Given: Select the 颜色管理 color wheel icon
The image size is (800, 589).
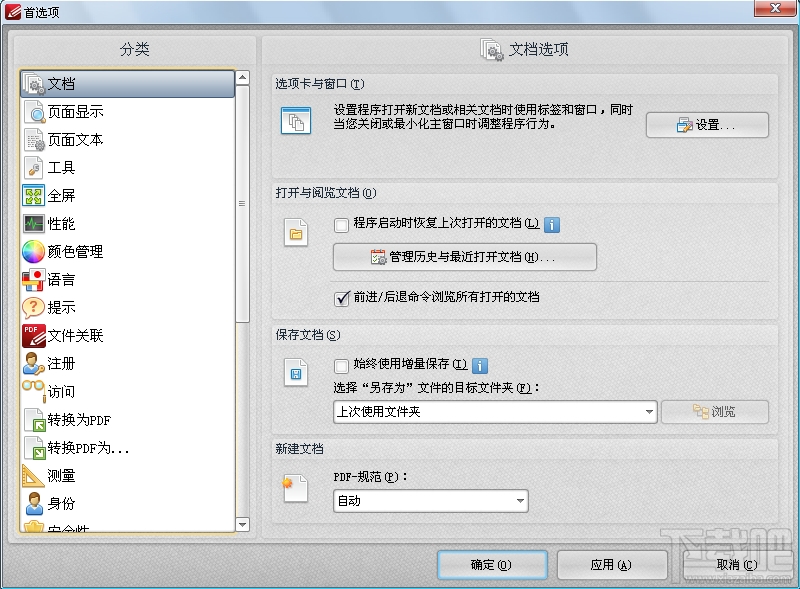Looking at the screenshot, I should pyautogui.click(x=34, y=252).
